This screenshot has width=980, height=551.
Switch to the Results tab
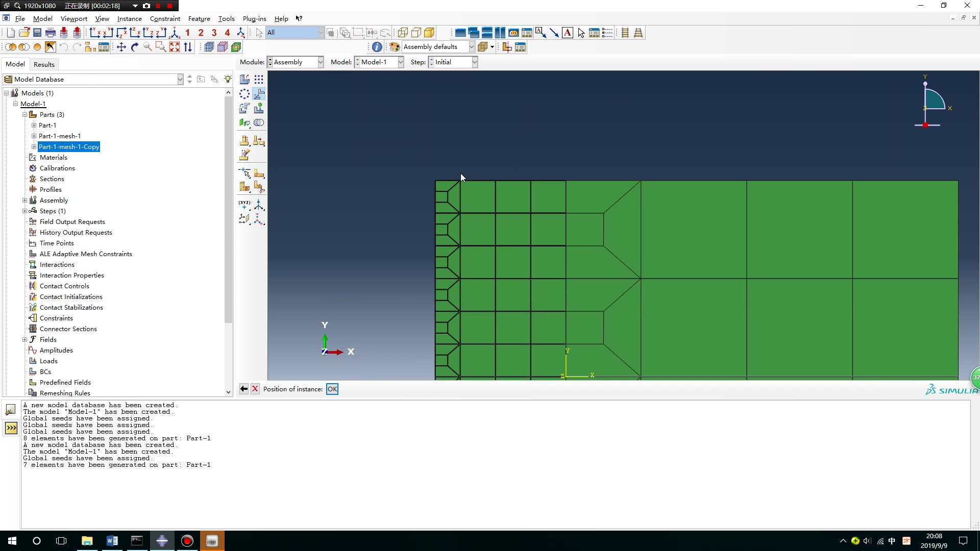point(43,64)
